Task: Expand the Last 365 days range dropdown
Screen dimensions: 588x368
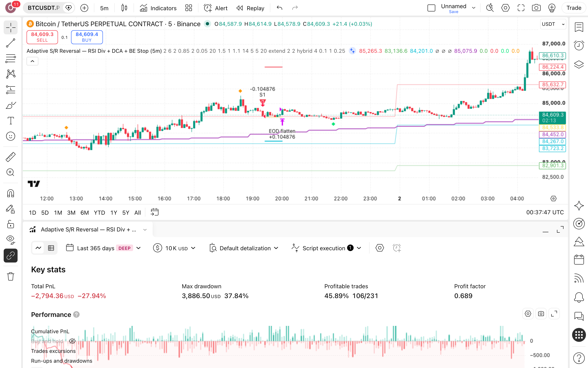Action: pos(104,248)
